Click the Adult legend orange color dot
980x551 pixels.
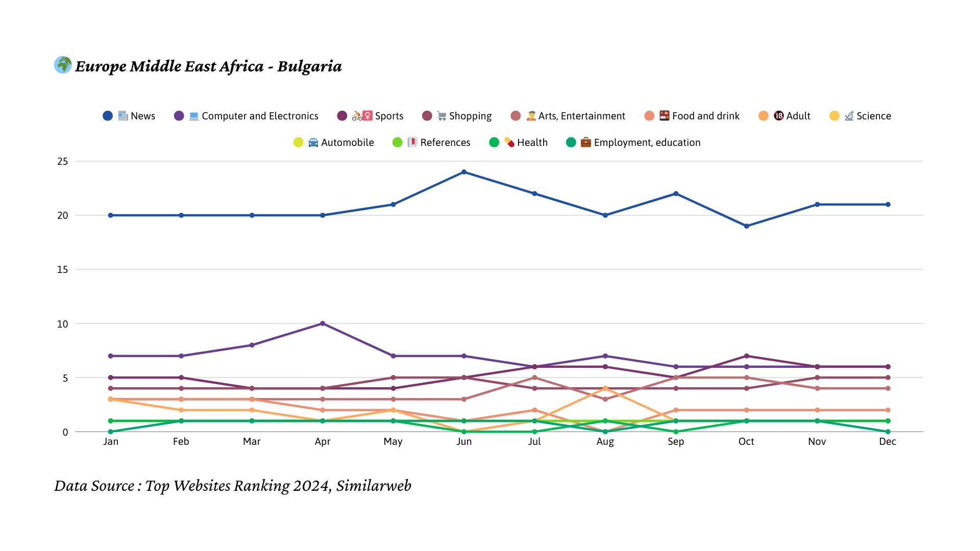coord(764,116)
